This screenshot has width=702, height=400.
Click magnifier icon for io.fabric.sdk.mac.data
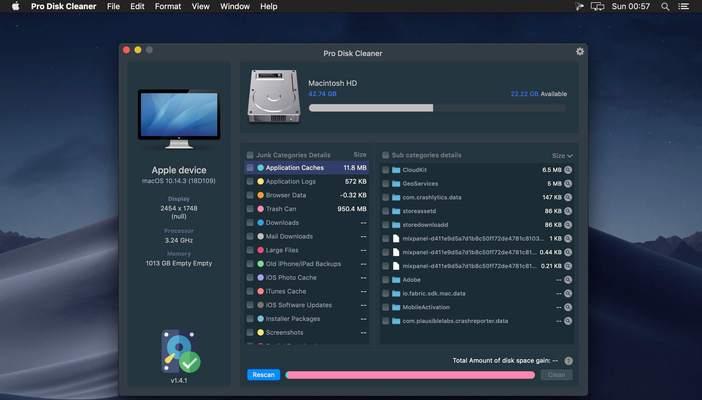pyautogui.click(x=568, y=293)
